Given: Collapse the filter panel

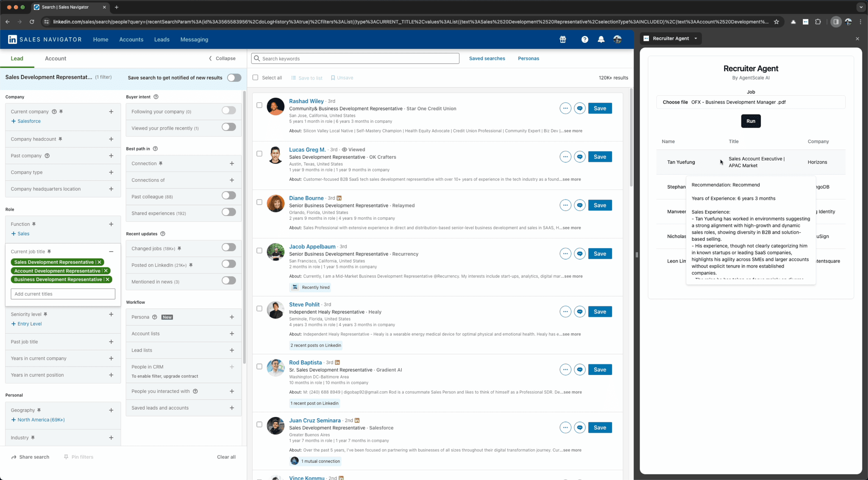Looking at the screenshot, I should (222, 58).
